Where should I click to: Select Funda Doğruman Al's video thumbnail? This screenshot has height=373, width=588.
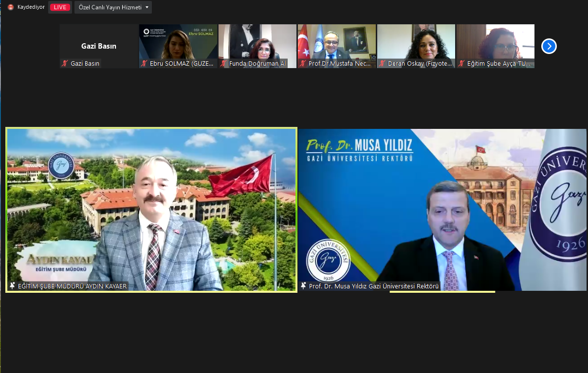point(257,46)
